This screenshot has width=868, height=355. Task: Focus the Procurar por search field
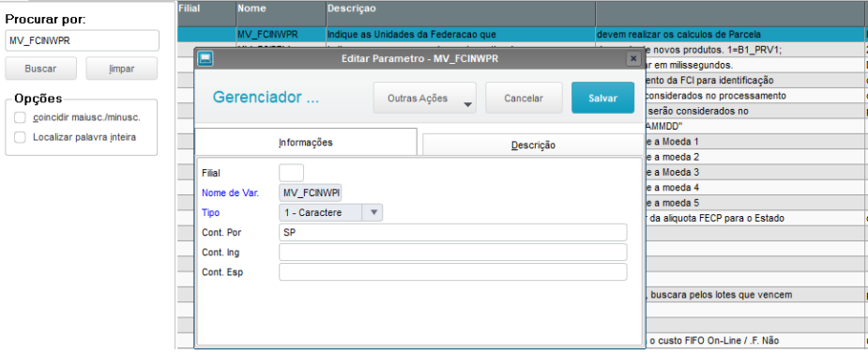[x=83, y=40]
